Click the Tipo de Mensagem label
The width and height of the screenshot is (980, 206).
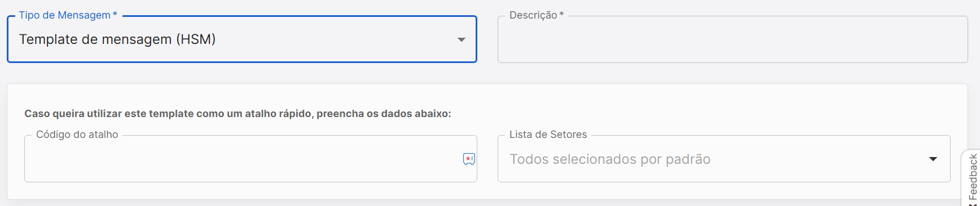(x=64, y=15)
